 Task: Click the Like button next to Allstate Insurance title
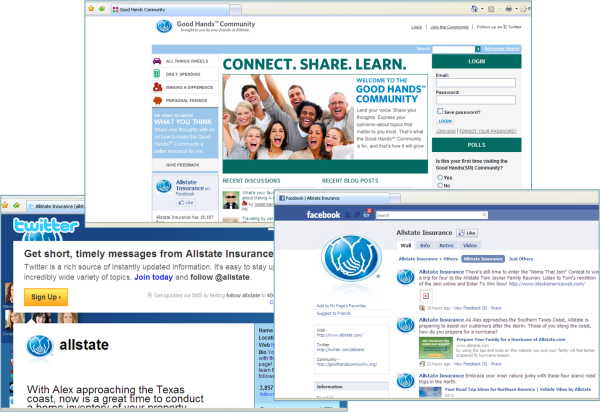[467, 233]
